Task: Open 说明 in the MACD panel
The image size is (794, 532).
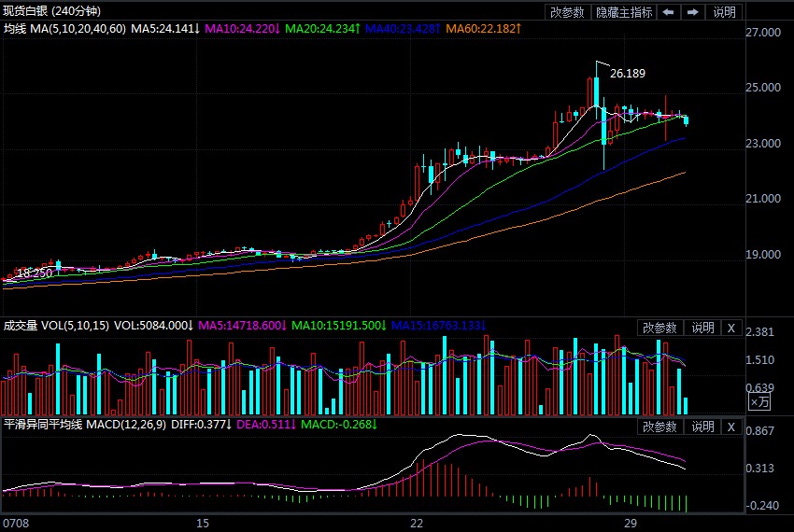Action: pos(702,427)
